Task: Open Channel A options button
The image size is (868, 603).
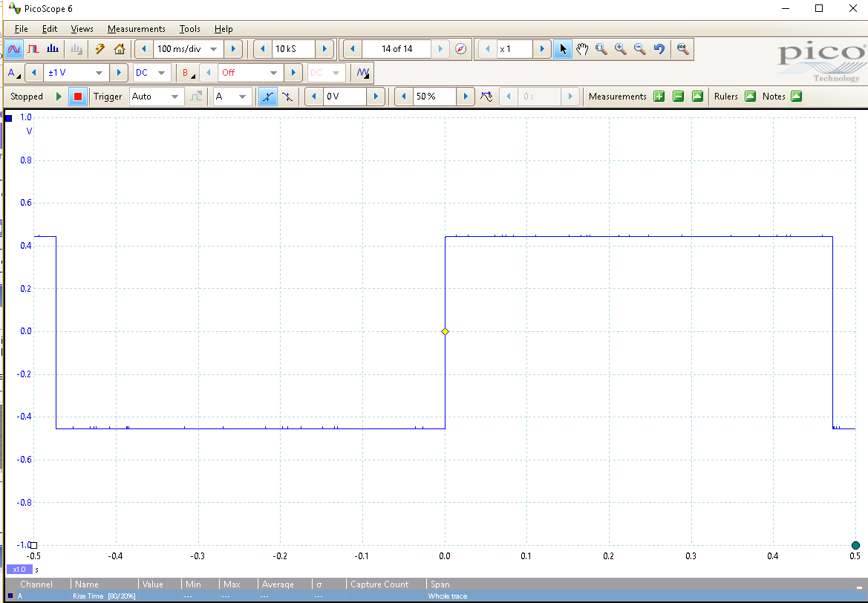Action: 14,73
